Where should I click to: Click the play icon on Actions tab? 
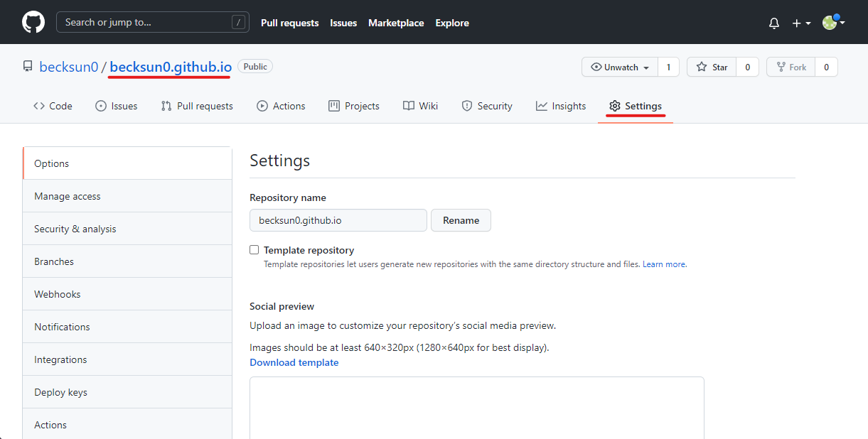[262, 106]
